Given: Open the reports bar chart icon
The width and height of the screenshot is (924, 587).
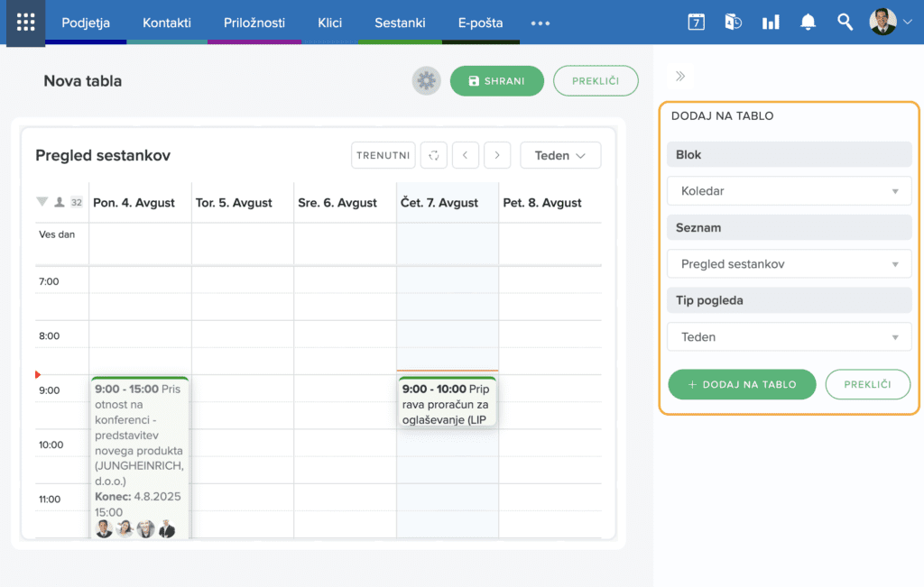Looking at the screenshot, I should (x=771, y=23).
